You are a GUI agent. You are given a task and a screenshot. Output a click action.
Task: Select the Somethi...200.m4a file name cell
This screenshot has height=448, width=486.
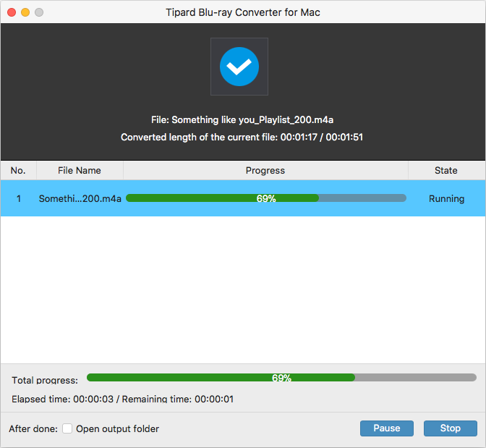[80, 198]
